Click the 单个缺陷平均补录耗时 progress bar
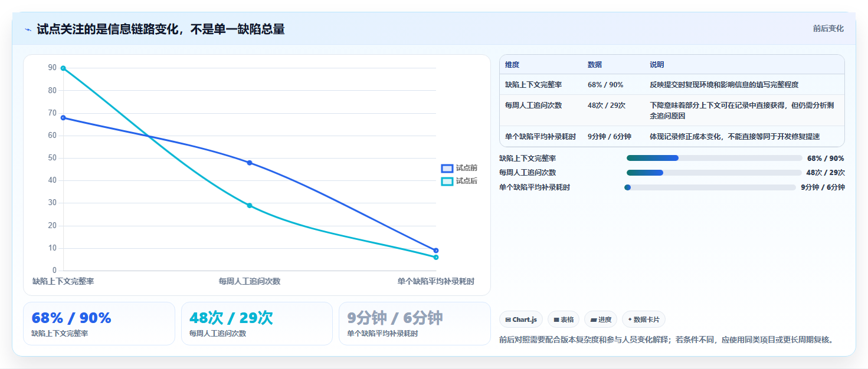The width and height of the screenshot is (868, 369). point(710,187)
